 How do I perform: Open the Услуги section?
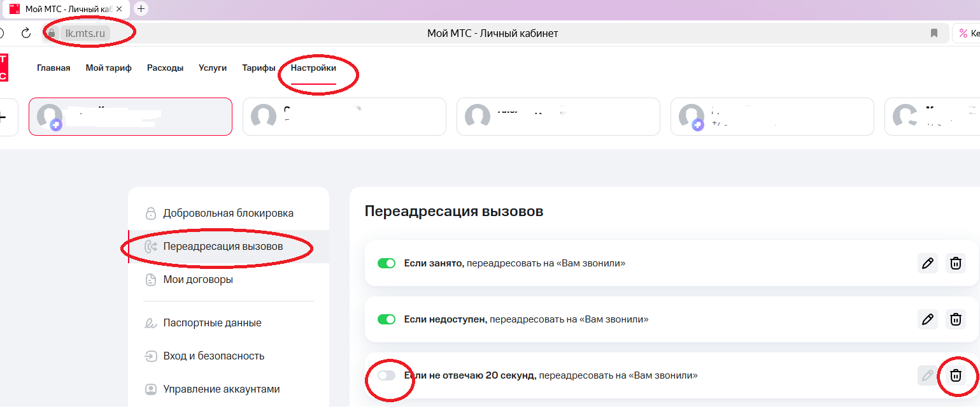[x=213, y=68]
